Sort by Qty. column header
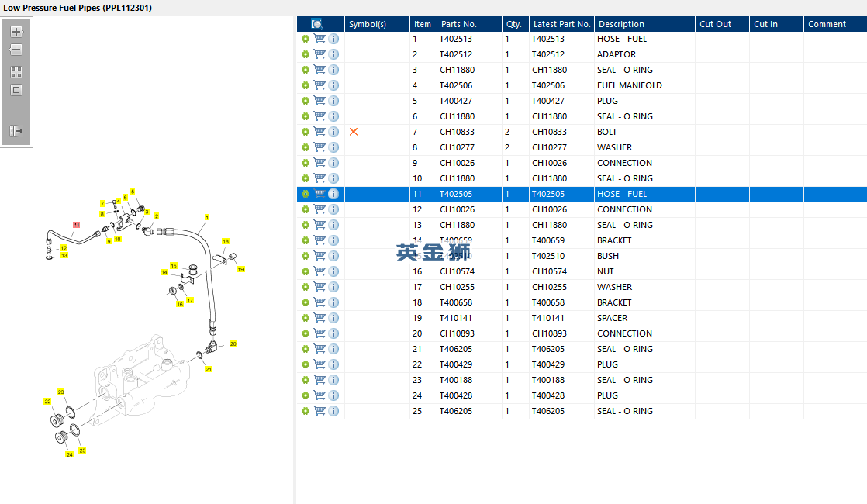The height and width of the screenshot is (504, 867). [x=516, y=24]
